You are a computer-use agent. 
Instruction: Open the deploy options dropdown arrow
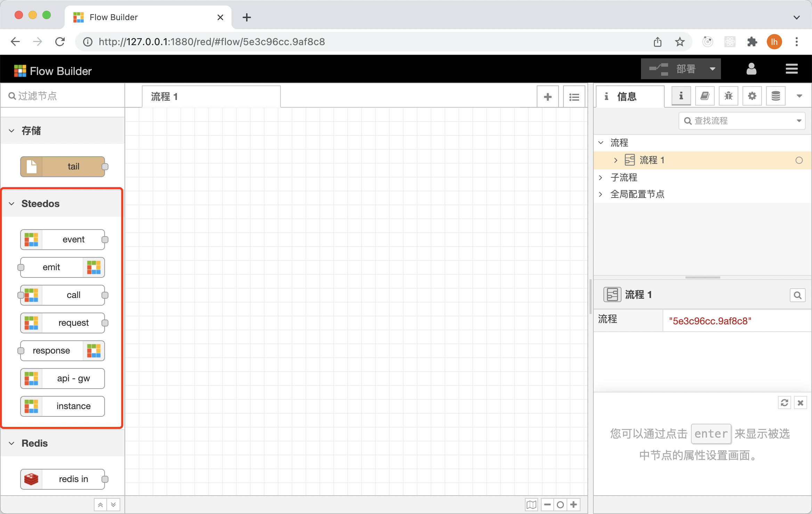coord(713,69)
